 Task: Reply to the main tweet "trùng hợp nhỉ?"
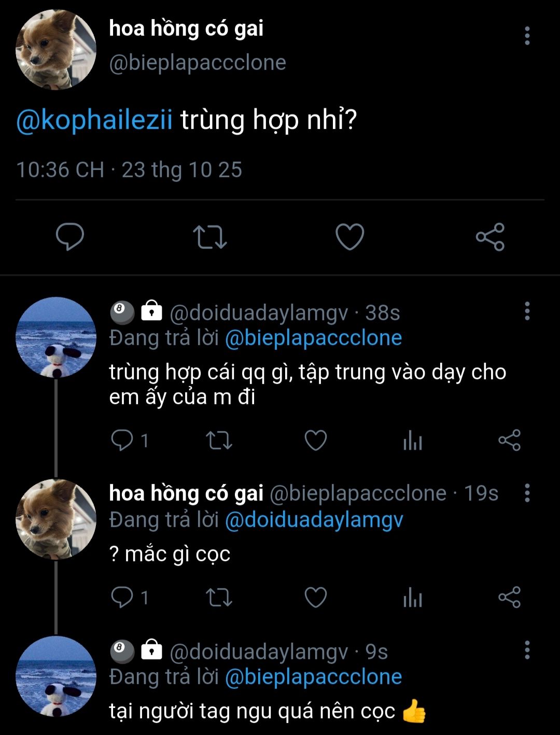click(70, 237)
